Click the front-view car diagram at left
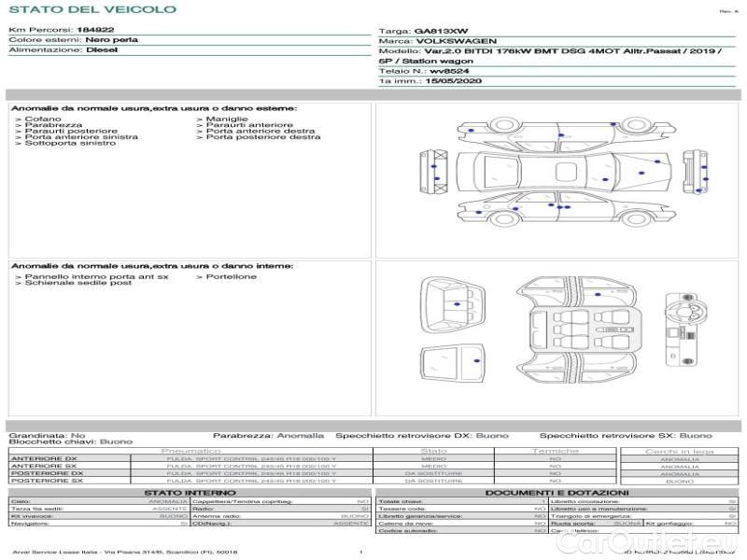 tap(434, 173)
